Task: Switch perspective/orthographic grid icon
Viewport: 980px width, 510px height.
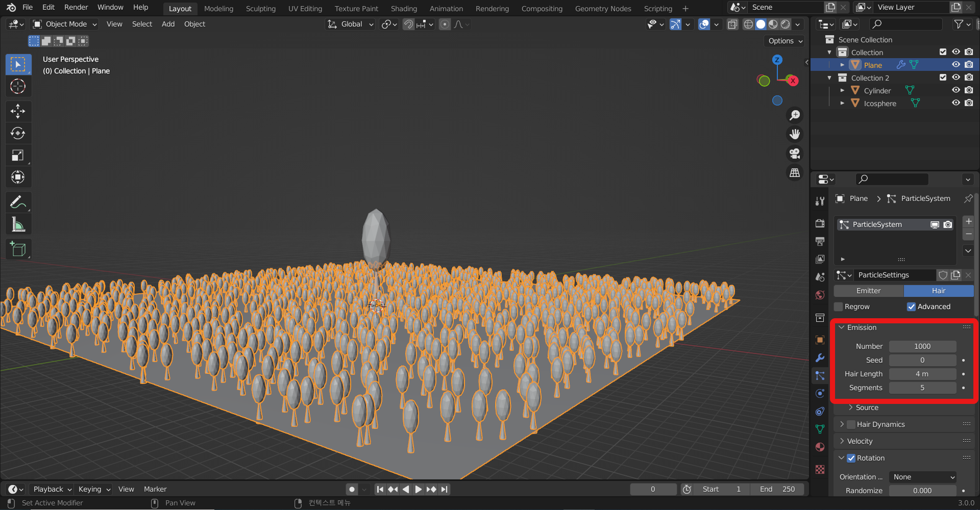Action: (x=795, y=173)
